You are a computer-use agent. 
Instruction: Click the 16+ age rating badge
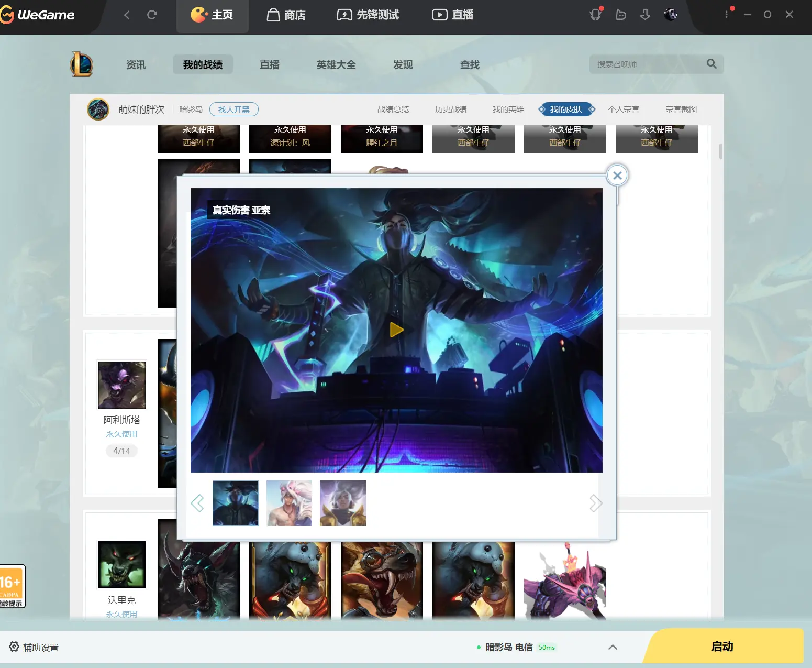coord(12,586)
